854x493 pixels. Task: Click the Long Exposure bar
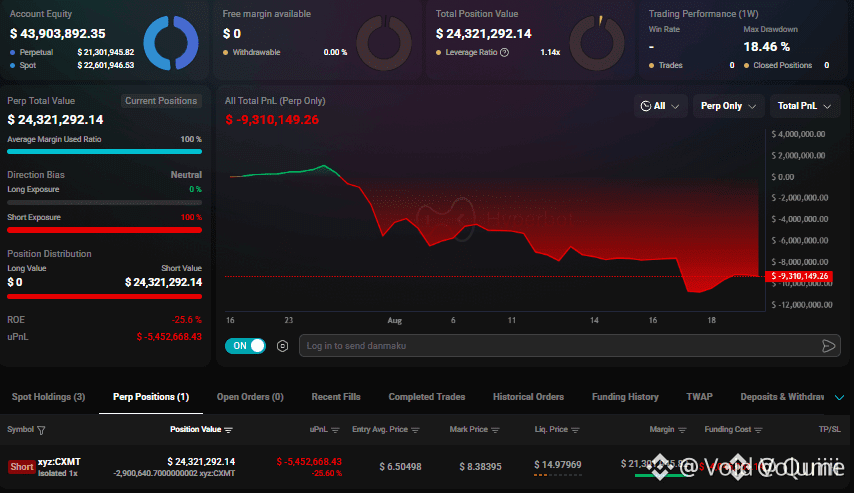click(x=105, y=202)
